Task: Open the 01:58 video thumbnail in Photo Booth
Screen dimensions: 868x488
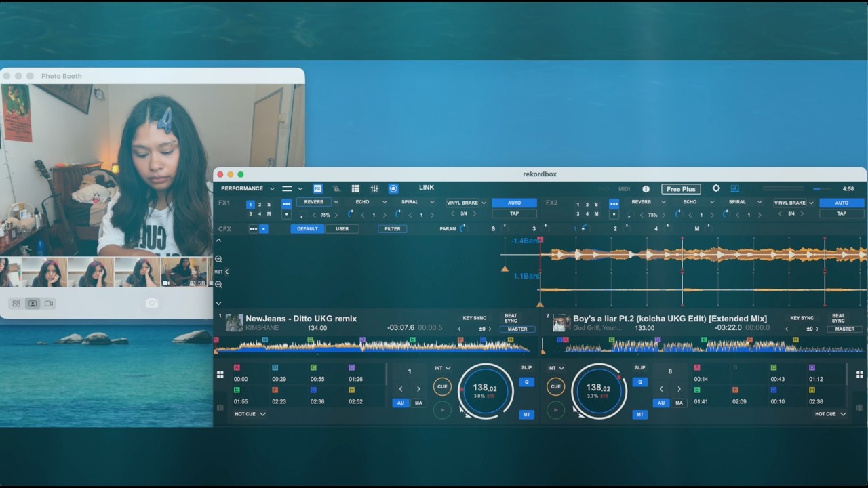Action: (184, 272)
